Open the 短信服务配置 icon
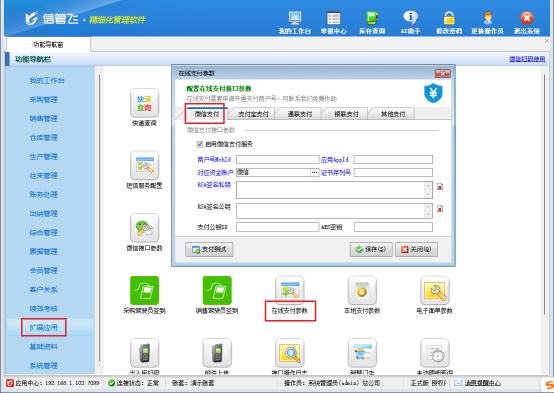 (x=144, y=165)
